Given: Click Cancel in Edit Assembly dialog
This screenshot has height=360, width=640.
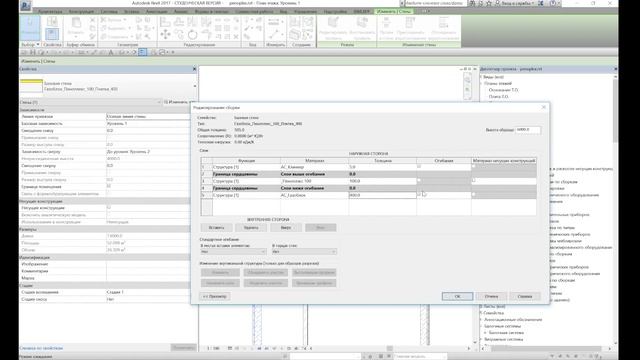Looking at the screenshot, I should (x=491, y=296).
